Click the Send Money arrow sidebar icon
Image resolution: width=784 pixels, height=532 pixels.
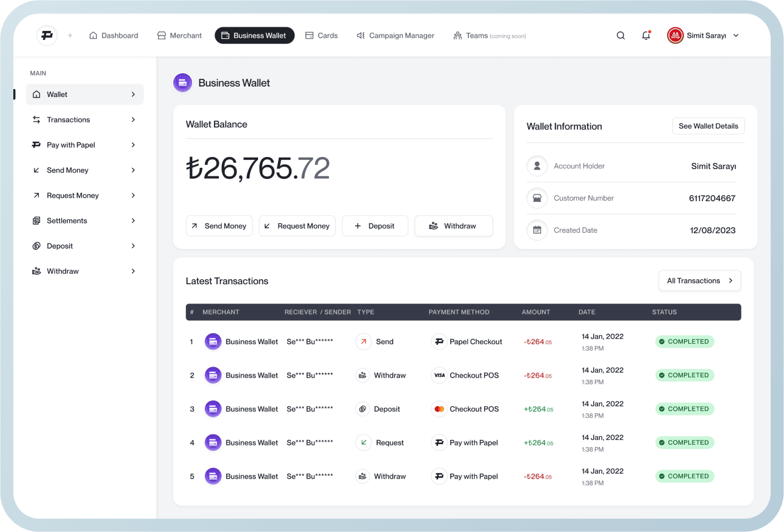click(36, 170)
